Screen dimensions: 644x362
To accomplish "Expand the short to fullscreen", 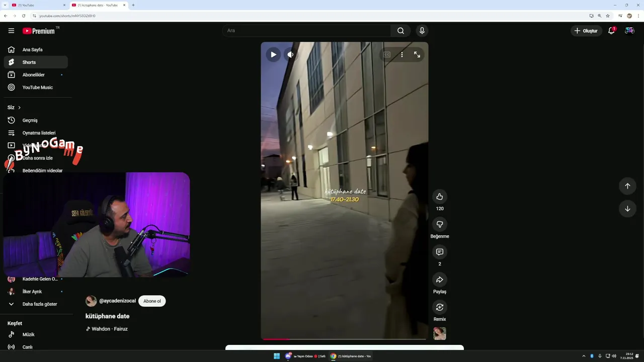I will pyautogui.click(x=417, y=55).
